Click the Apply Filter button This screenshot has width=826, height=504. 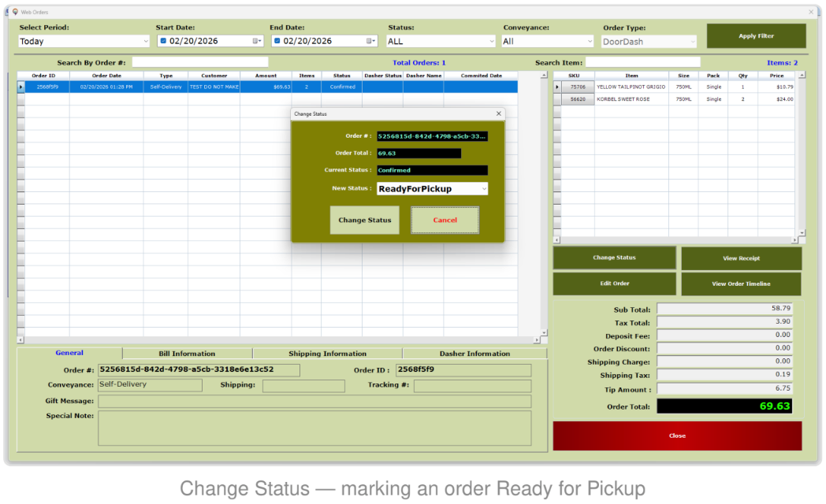click(756, 35)
